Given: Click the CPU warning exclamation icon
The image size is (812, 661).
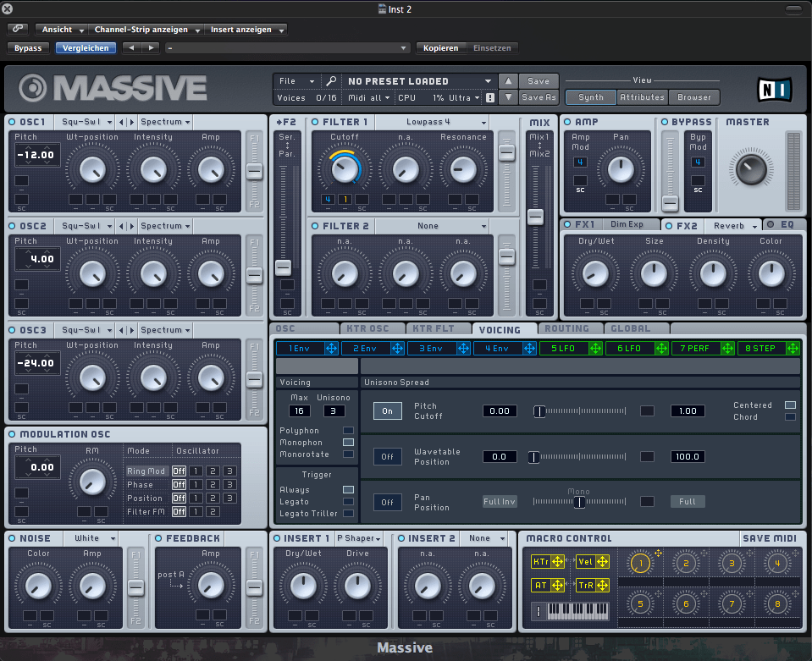Looking at the screenshot, I should click(x=489, y=98).
